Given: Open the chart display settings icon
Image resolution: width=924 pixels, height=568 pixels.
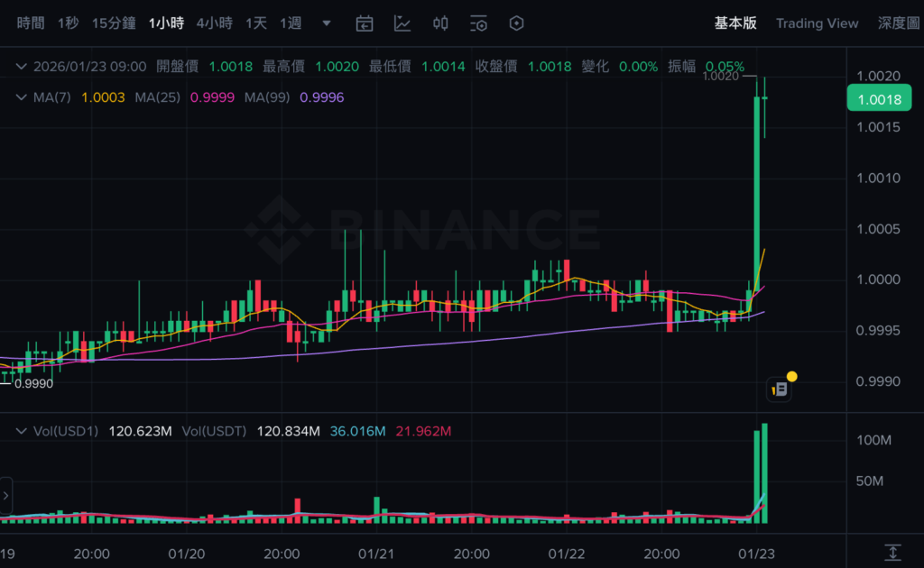Looking at the screenshot, I should coord(478,23).
